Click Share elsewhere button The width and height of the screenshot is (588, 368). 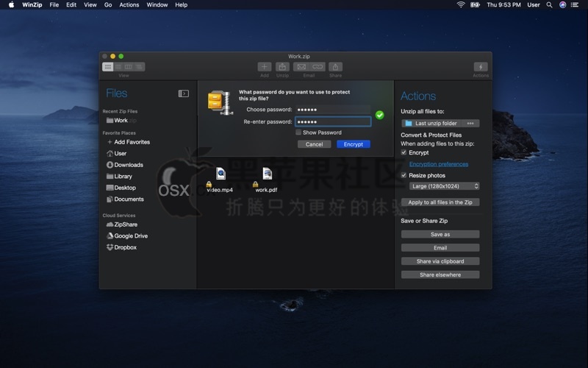point(440,275)
